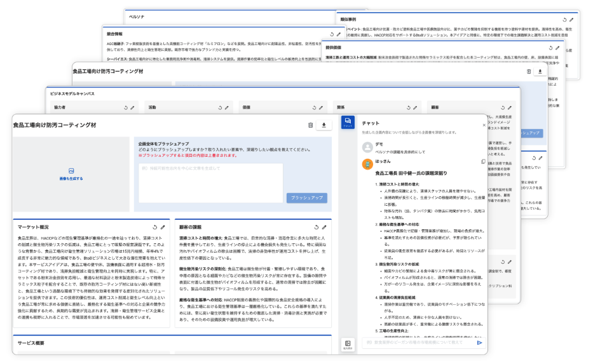Open the blue チャット sidebar button

[348, 122]
